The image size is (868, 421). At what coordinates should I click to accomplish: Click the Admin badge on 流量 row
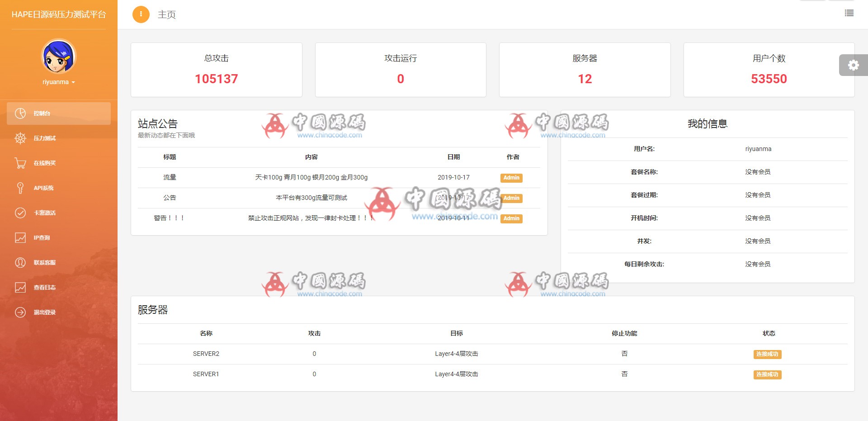pyautogui.click(x=511, y=178)
